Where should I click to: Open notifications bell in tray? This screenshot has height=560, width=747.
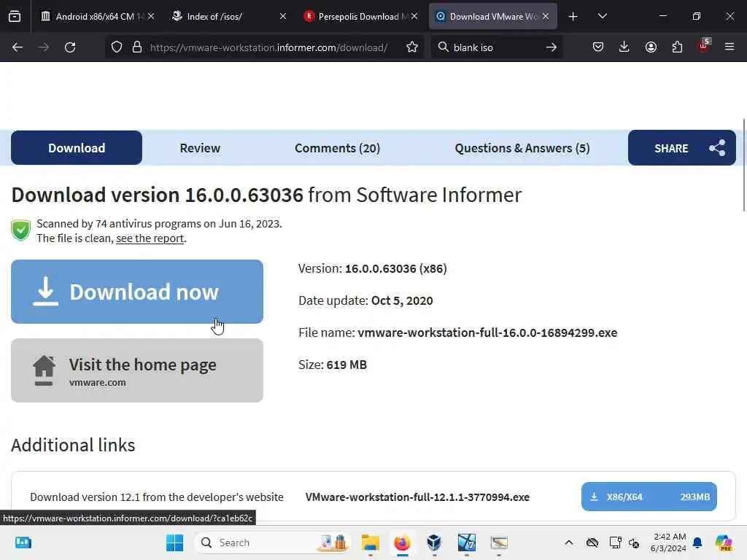tap(697, 542)
